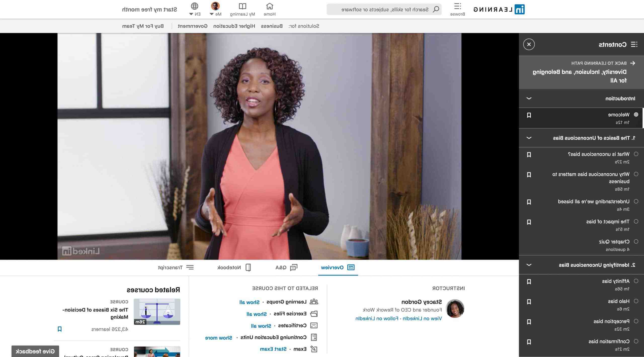Screen dimensions: 644x357
Task: Select the Welcome video status circle
Action: tap(636, 115)
